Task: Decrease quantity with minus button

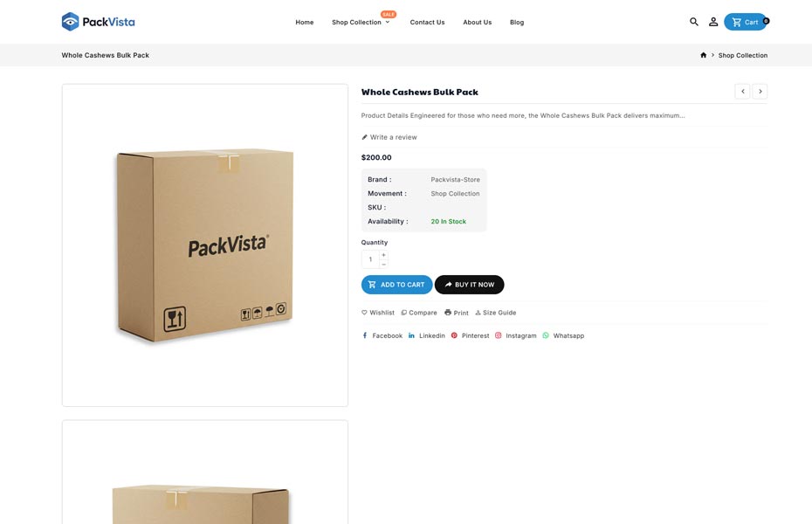Action: 383,264
